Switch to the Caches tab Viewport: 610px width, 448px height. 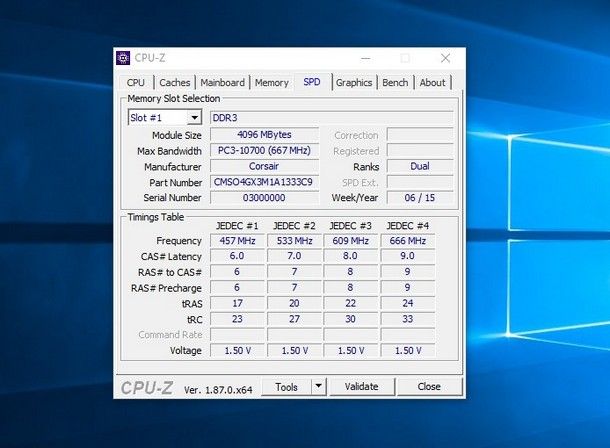point(175,83)
